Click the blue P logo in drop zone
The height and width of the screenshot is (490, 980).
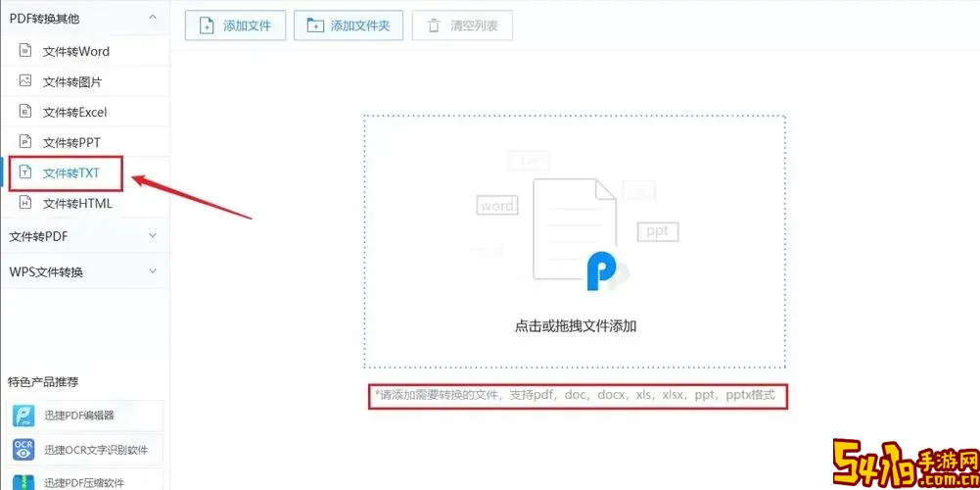click(601, 271)
